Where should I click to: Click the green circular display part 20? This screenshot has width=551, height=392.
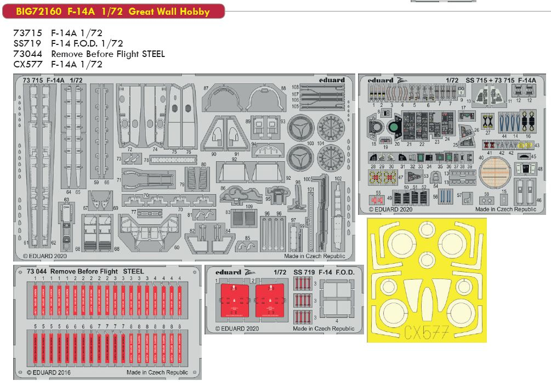(x=395, y=127)
